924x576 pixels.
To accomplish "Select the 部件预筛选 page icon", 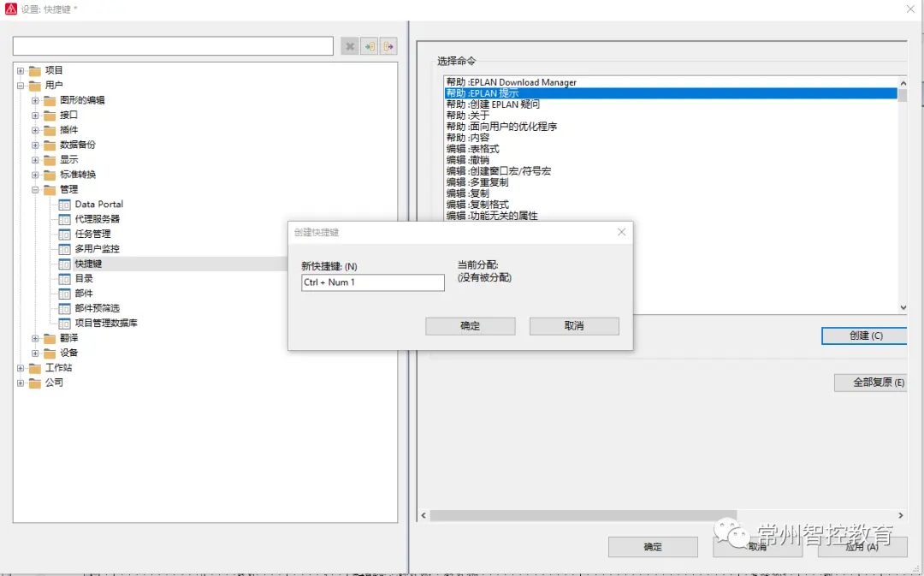I will pos(64,308).
